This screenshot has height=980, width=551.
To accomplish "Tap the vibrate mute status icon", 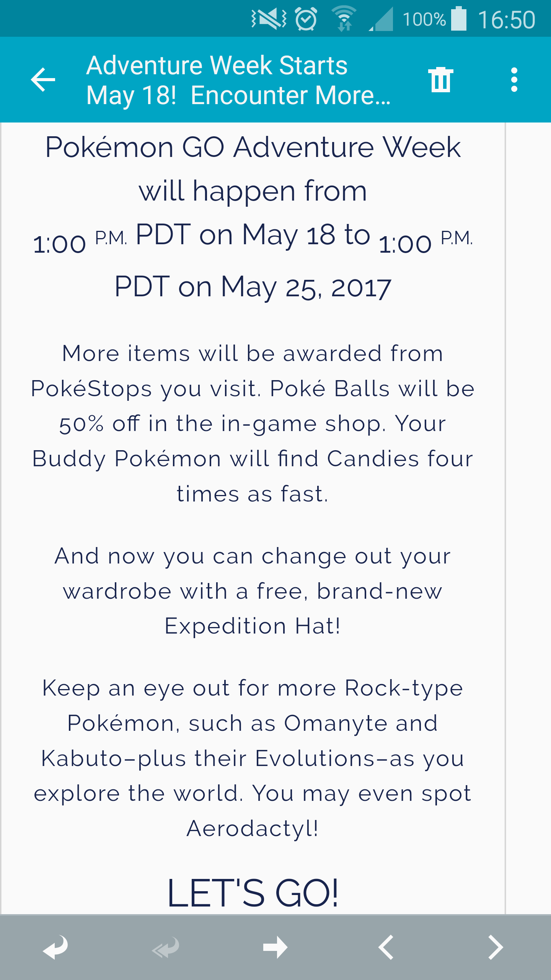I will [269, 19].
